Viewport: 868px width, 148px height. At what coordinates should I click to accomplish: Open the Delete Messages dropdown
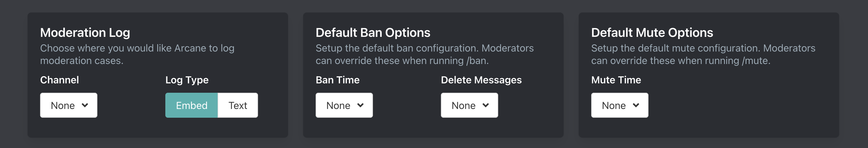point(469,105)
